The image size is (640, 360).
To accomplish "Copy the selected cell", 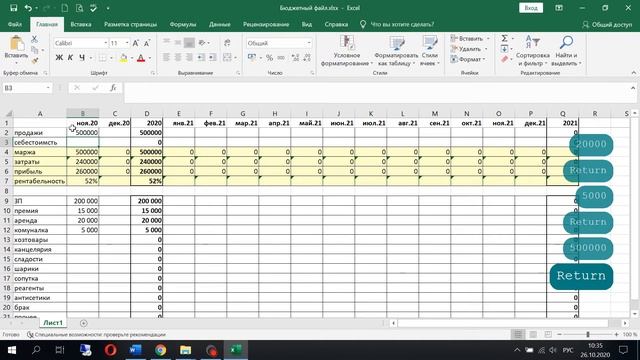I will [x=35, y=50].
